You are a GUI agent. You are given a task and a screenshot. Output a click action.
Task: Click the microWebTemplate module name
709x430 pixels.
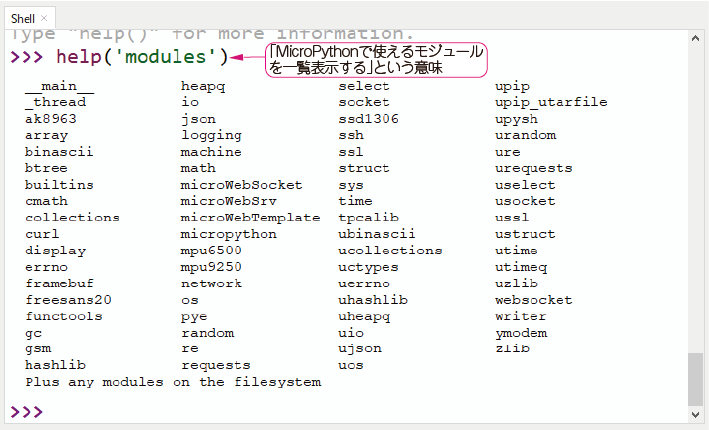(250, 218)
